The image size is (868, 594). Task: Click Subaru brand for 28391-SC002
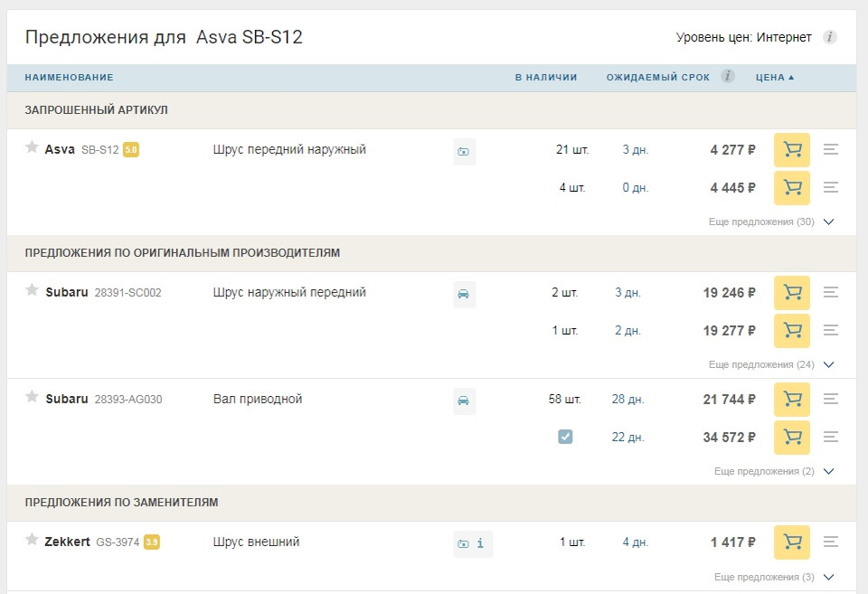click(66, 292)
